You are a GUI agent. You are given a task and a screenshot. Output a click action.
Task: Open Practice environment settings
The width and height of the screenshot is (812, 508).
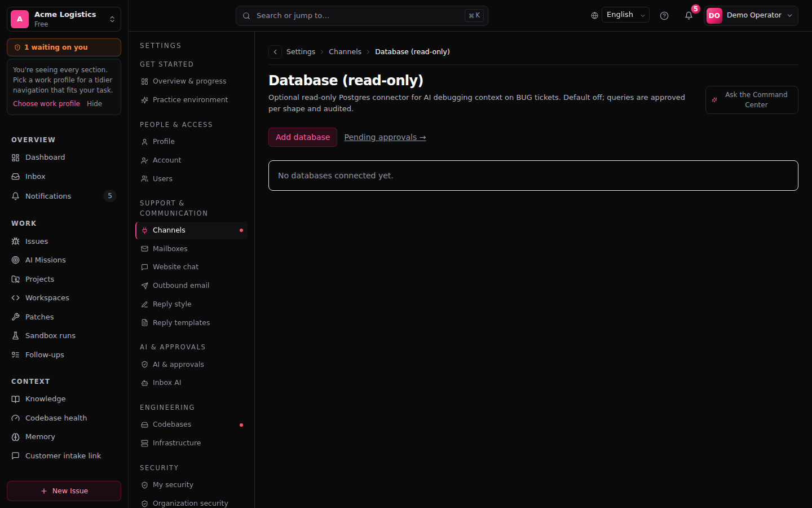(x=191, y=100)
